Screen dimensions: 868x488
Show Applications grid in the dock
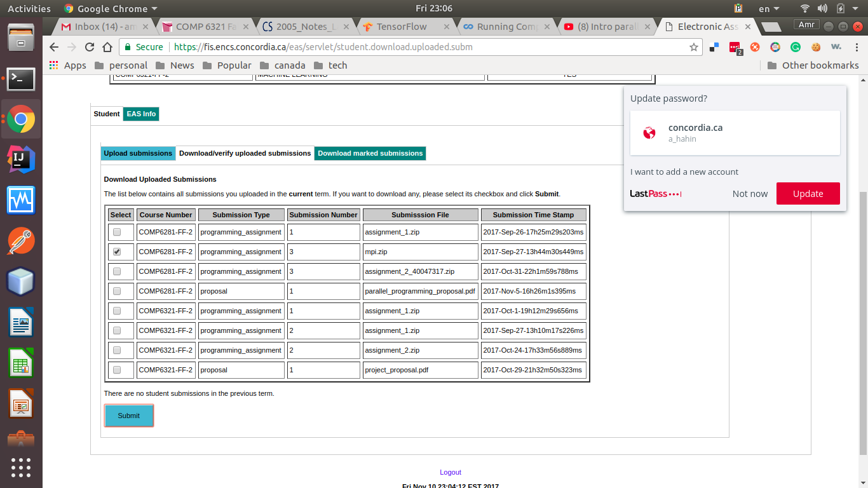coord(21,467)
